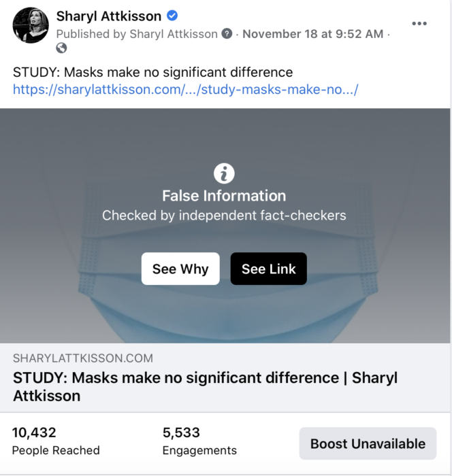Click the False Information heading text

tap(224, 196)
